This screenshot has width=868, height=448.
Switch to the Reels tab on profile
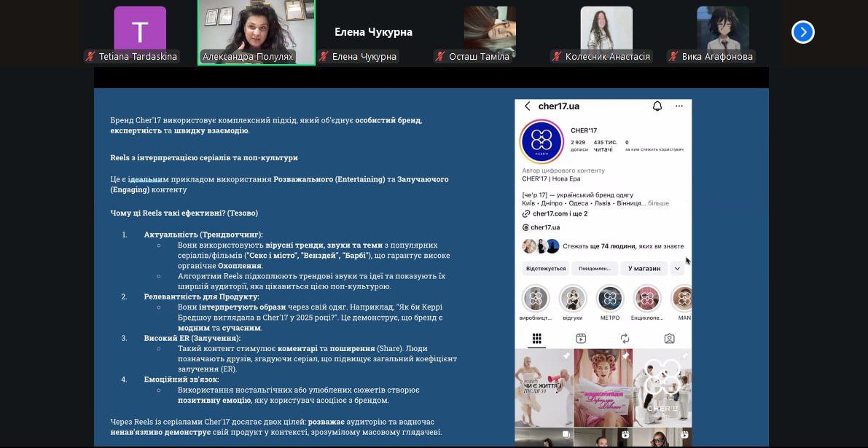click(581, 339)
